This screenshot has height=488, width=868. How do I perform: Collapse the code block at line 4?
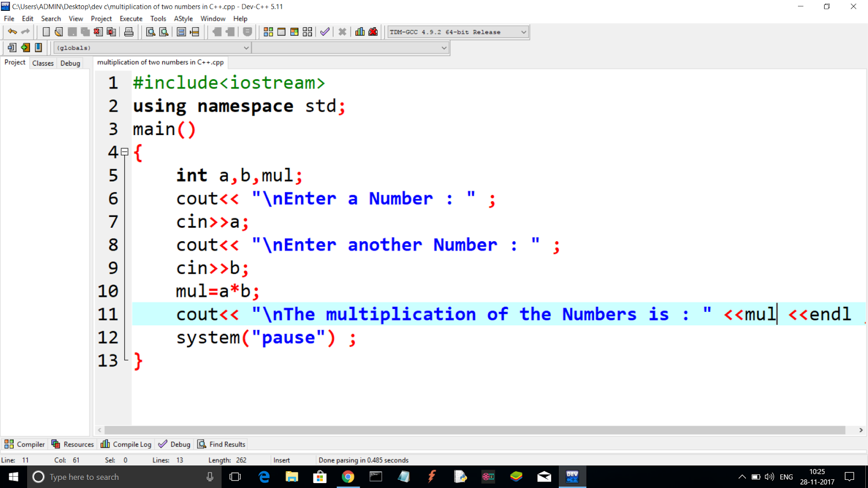[124, 152]
